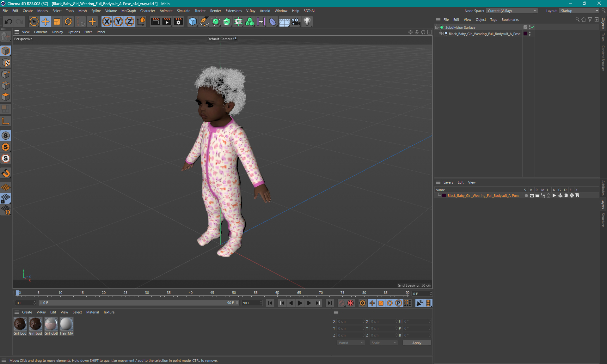The width and height of the screenshot is (607, 364).
Task: Go to end of animation
Action: 329,303
